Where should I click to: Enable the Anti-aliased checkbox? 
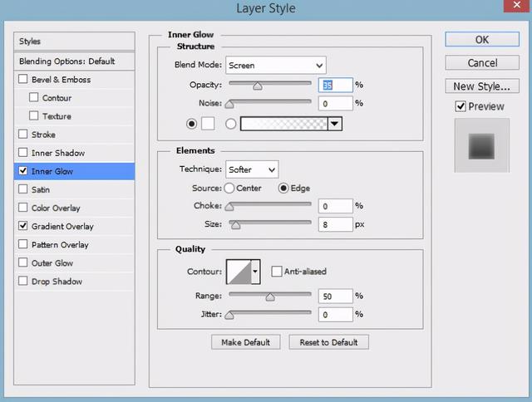pyautogui.click(x=277, y=271)
